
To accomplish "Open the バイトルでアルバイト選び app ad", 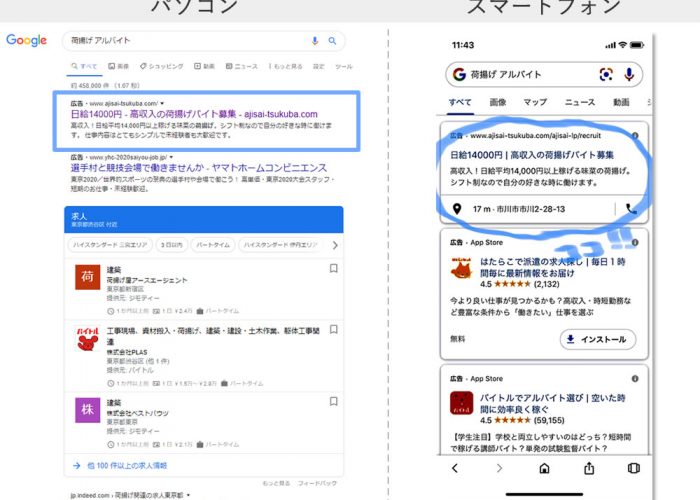I will 552,404.
